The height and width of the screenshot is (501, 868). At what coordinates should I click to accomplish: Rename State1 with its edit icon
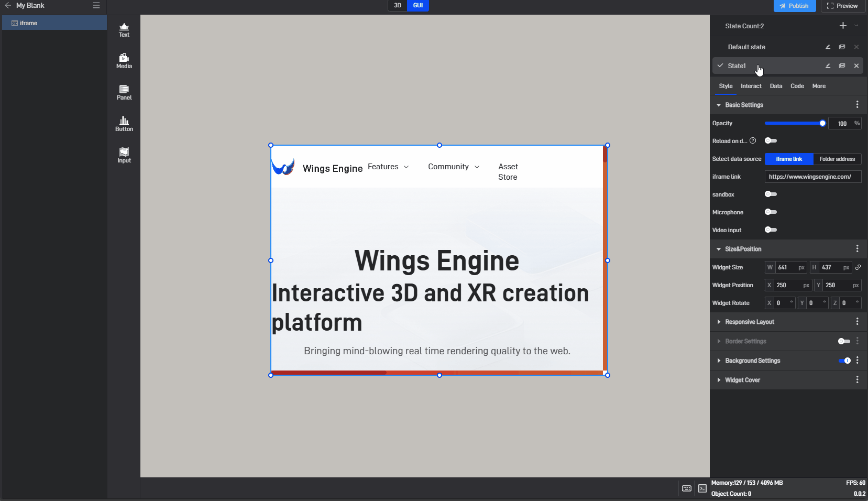828,66
